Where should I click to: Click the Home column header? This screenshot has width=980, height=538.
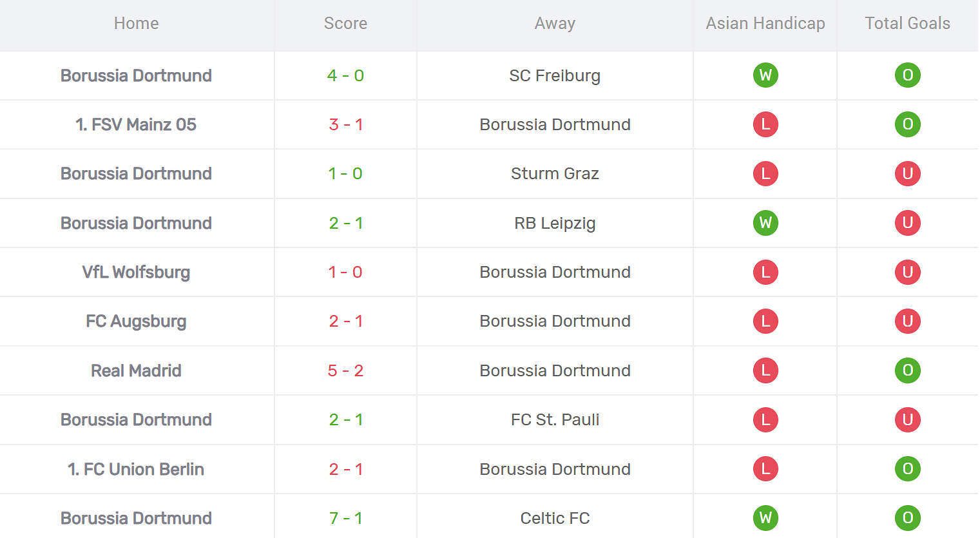tap(136, 23)
